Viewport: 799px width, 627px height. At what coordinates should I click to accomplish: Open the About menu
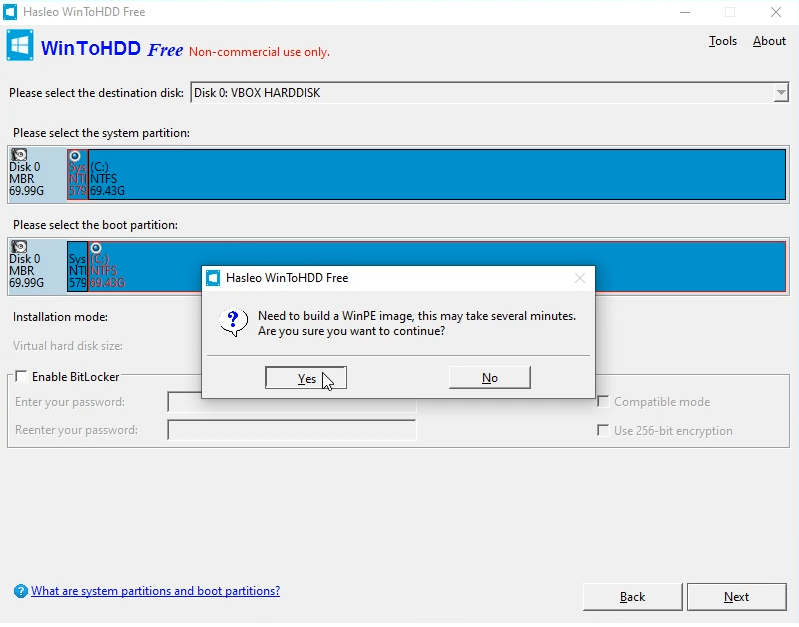point(769,41)
